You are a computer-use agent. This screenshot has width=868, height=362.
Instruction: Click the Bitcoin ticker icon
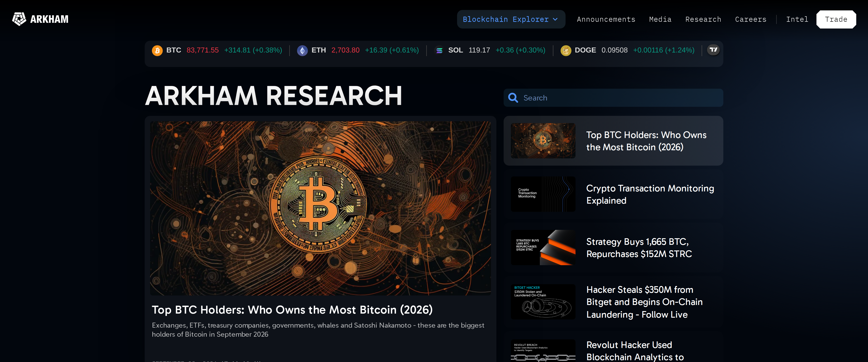[x=157, y=51]
